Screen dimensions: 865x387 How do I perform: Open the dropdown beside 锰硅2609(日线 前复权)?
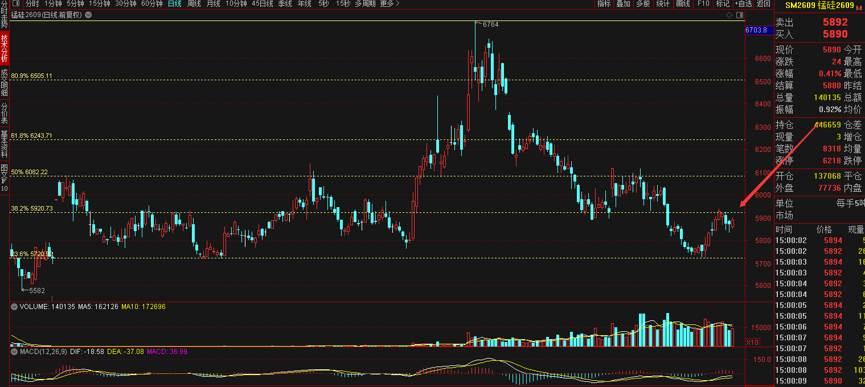[x=87, y=15]
